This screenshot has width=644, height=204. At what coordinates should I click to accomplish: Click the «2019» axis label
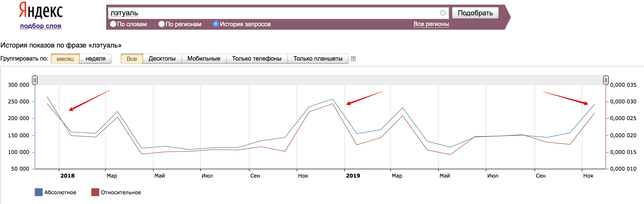click(353, 176)
